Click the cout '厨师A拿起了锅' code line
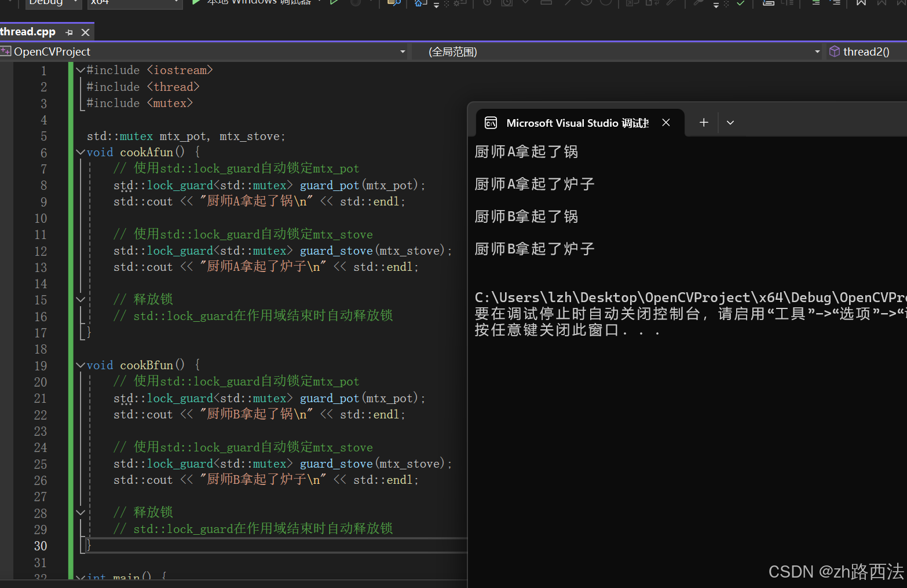The height and width of the screenshot is (588, 907). (x=259, y=201)
